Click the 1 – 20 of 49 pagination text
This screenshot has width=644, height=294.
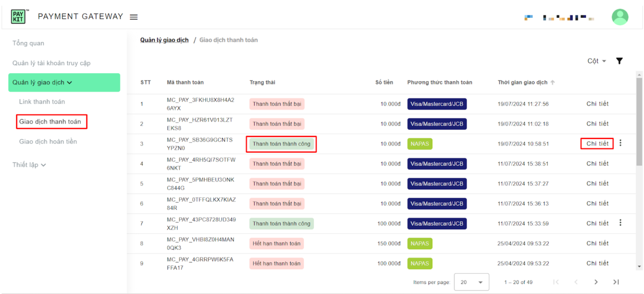(518, 282)
